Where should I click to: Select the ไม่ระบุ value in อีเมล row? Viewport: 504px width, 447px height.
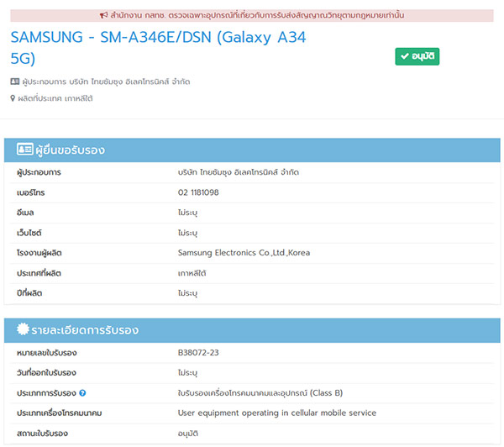coord(187,213)
